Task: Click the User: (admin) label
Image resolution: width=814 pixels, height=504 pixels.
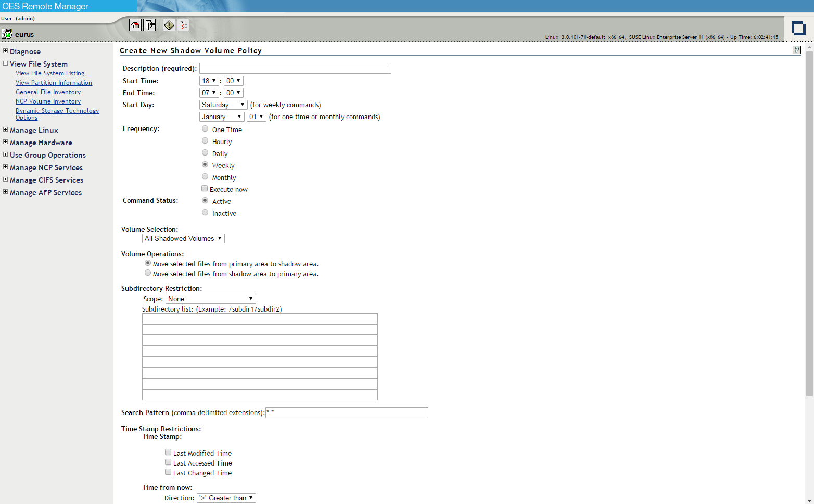Action: (18, 18)
